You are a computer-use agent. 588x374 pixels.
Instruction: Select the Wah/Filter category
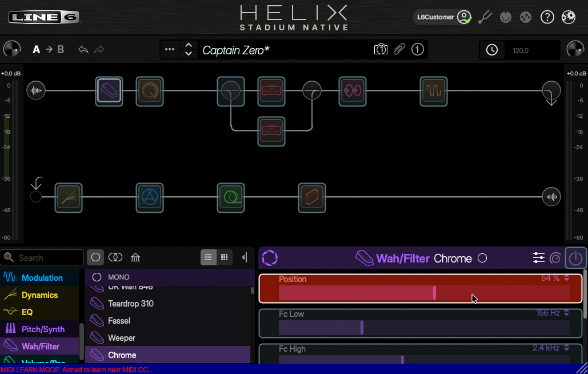(x=40, y=347)
